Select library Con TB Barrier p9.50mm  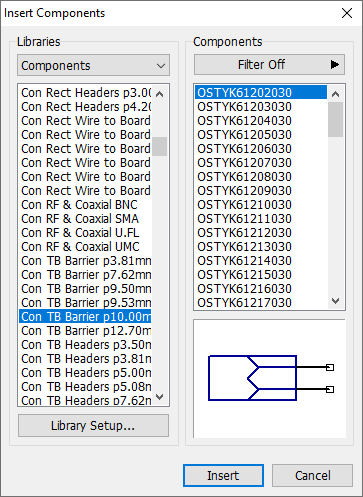click(86, 289)
